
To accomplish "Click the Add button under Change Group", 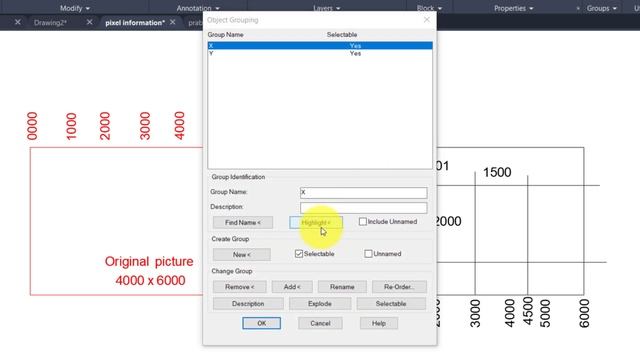I will (292, 287).
